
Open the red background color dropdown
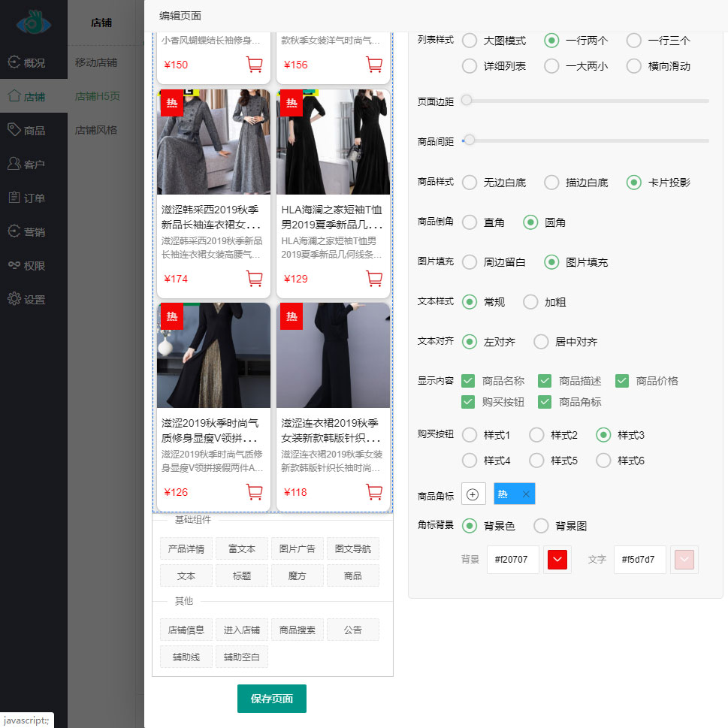point(557,560)
